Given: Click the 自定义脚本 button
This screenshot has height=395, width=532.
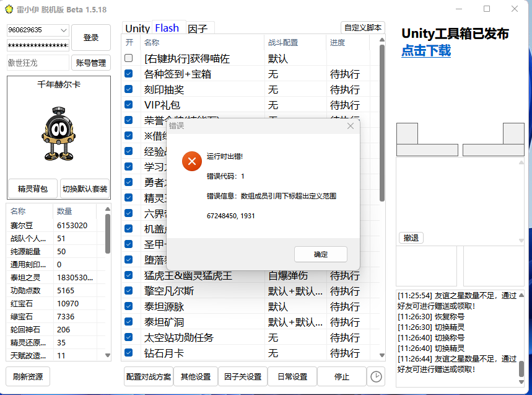Looking at the screenshot, I should pos(363,28).
